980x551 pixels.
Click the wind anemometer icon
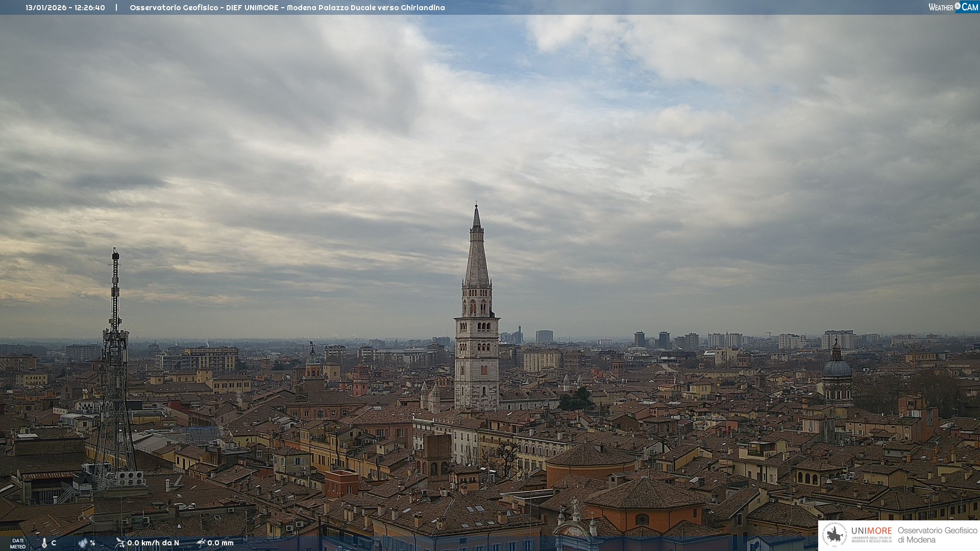click(120, 543)
